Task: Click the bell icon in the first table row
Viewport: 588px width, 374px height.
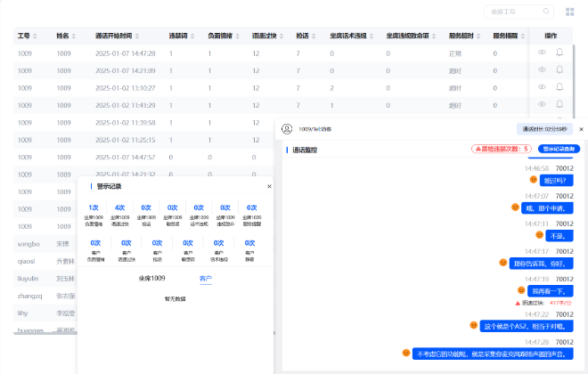Action: [x=559, y=53]
